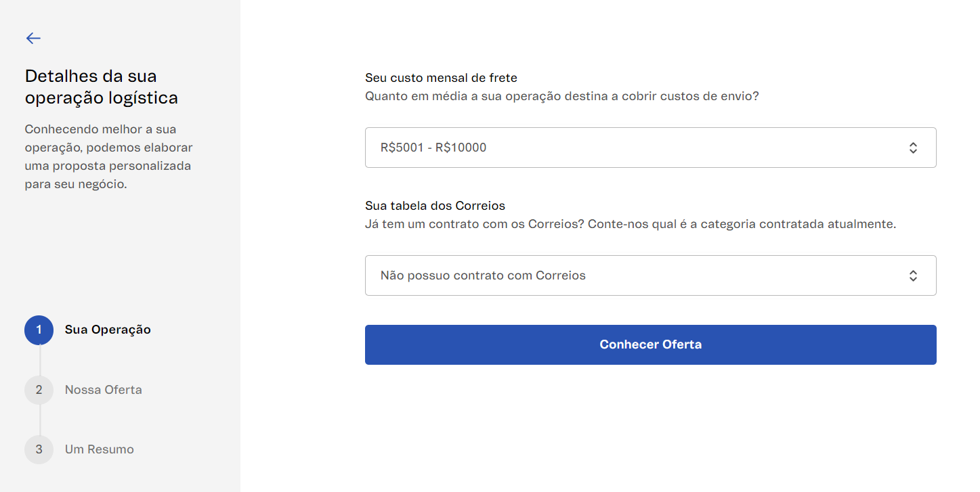Click the connector line between steps 2 and 3
The image size is (980, 492).
pos(39,420)
